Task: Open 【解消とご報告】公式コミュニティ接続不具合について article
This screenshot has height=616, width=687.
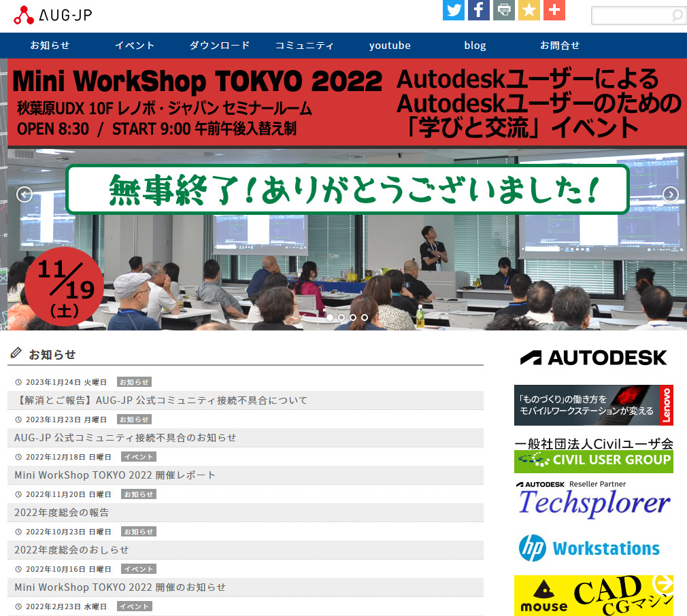Action: click(x=246, y=400)
